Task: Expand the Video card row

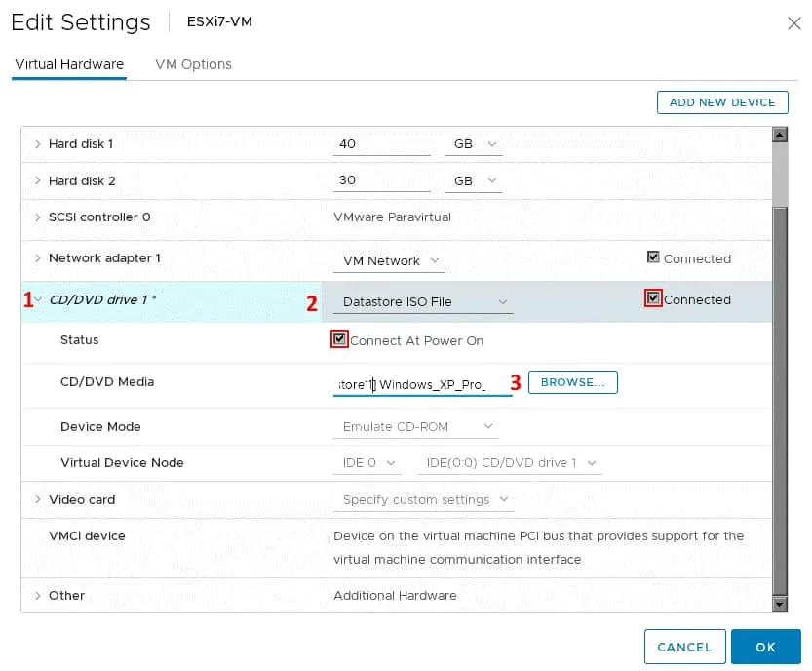Action: [x=38, y=500]
